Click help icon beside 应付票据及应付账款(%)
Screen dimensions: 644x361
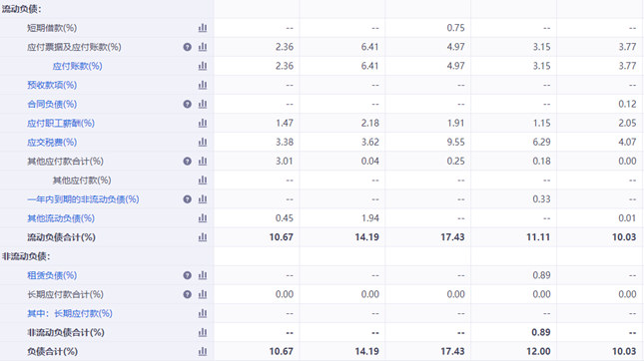click(x=188, y=47)
